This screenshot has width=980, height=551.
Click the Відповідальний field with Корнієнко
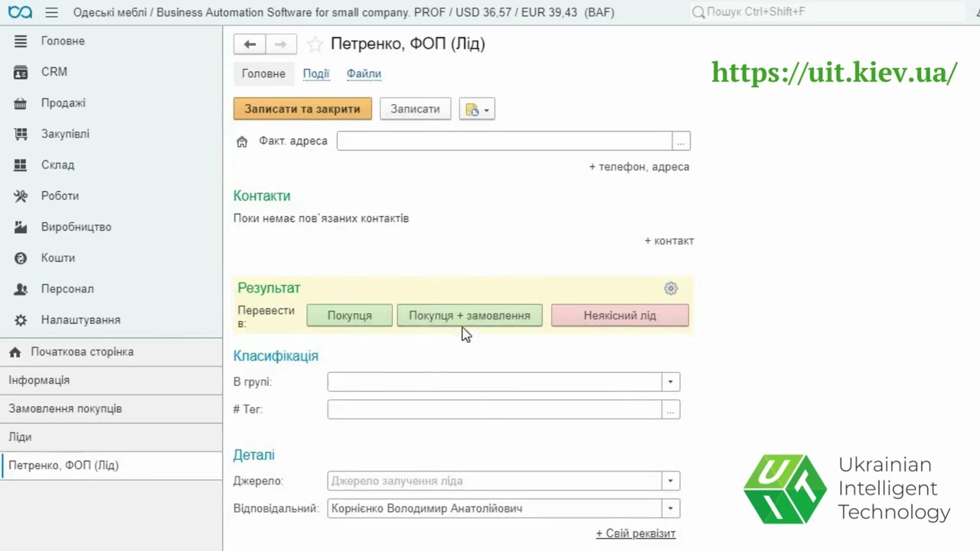coord(495,508)
